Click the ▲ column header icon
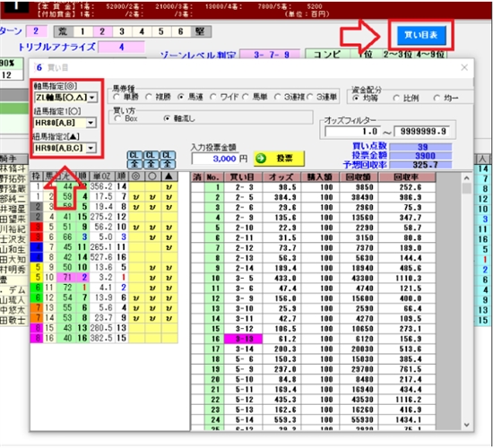The image size is (493, 448). pyautogui.click(x=169, y=177)
